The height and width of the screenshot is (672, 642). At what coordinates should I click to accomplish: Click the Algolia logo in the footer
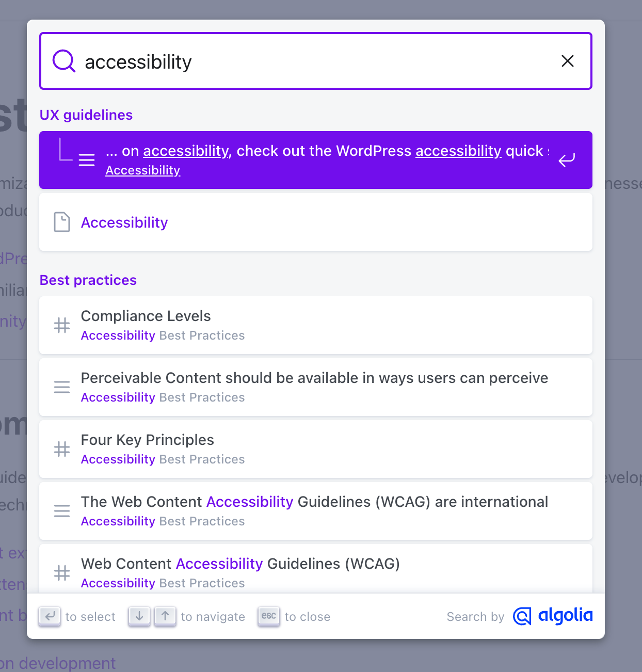click(x=553, y=616)
